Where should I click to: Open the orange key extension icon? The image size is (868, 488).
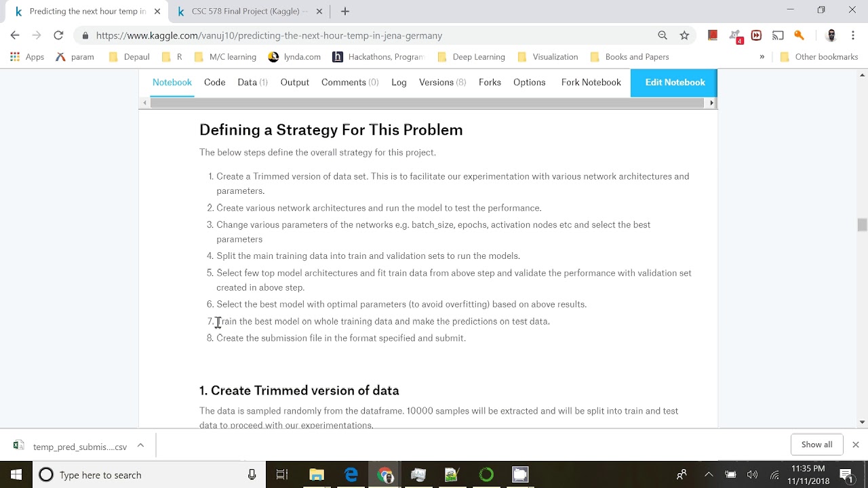pos(799,35)
